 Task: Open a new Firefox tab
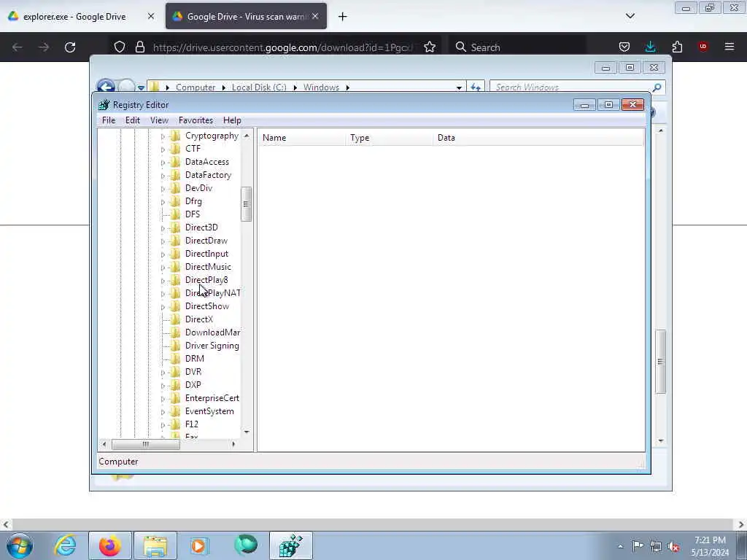coord(343,17)
